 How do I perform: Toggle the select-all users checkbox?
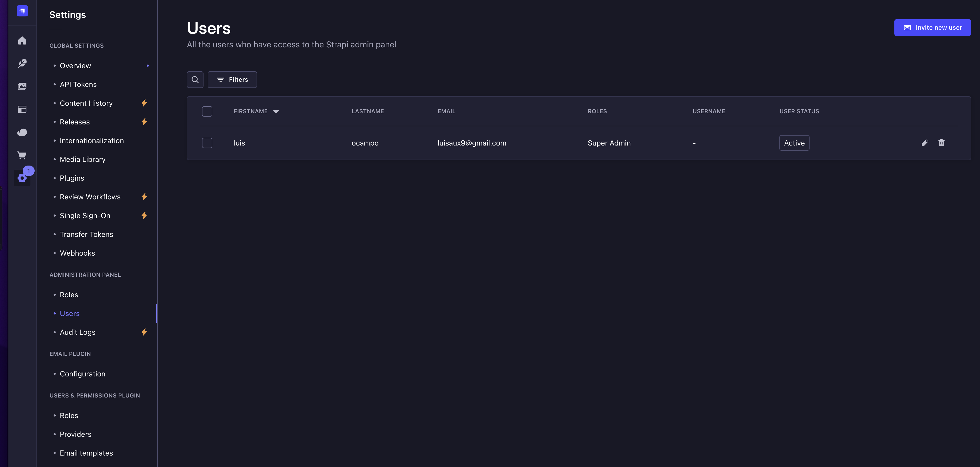[207, 111]
